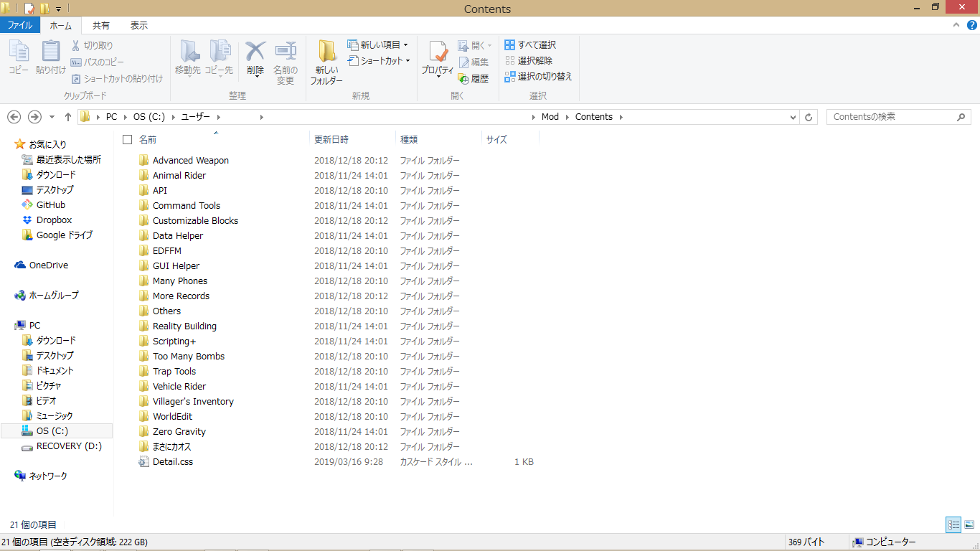Collapse the ribbon with the chevron arrow

click(x=956, y=25)
